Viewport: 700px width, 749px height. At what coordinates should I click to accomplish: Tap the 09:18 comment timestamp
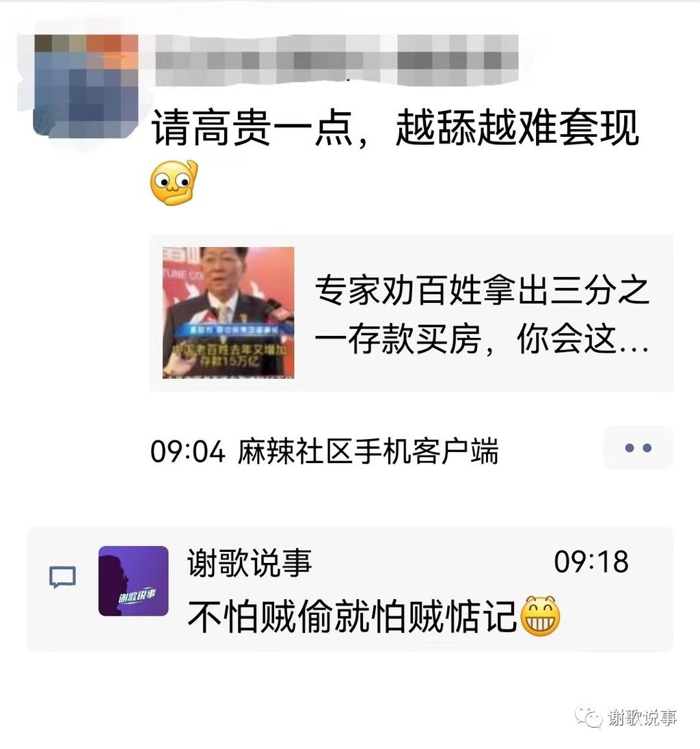tap(591, 562)
